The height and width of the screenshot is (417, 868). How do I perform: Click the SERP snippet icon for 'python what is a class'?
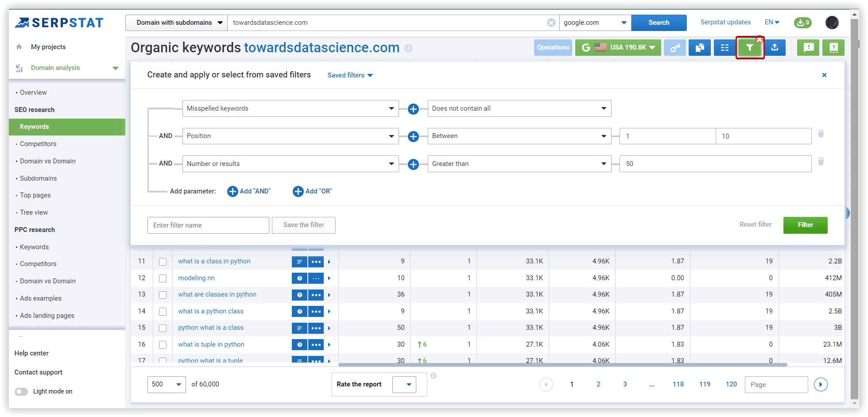tap(300, 328)
